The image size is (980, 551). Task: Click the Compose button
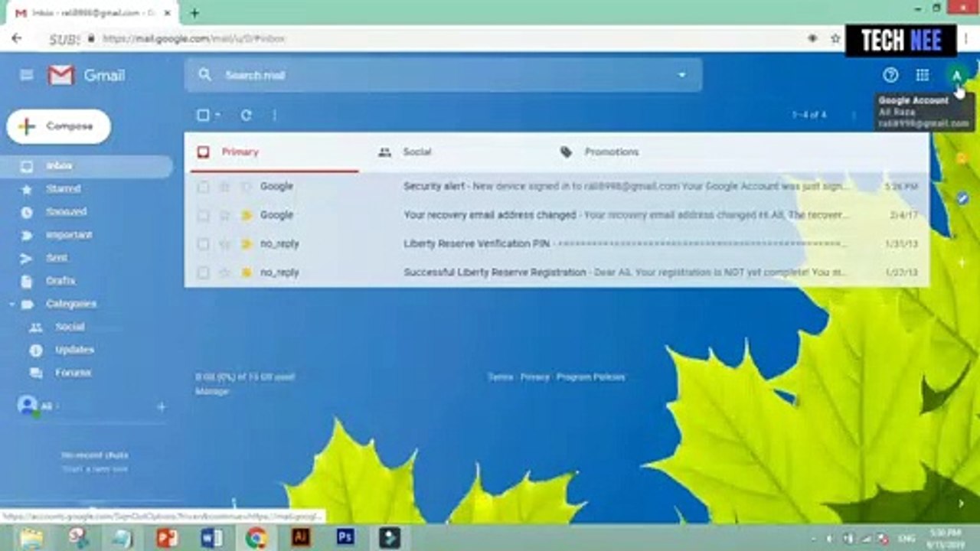pyautogui.click(x=59, y=126)
